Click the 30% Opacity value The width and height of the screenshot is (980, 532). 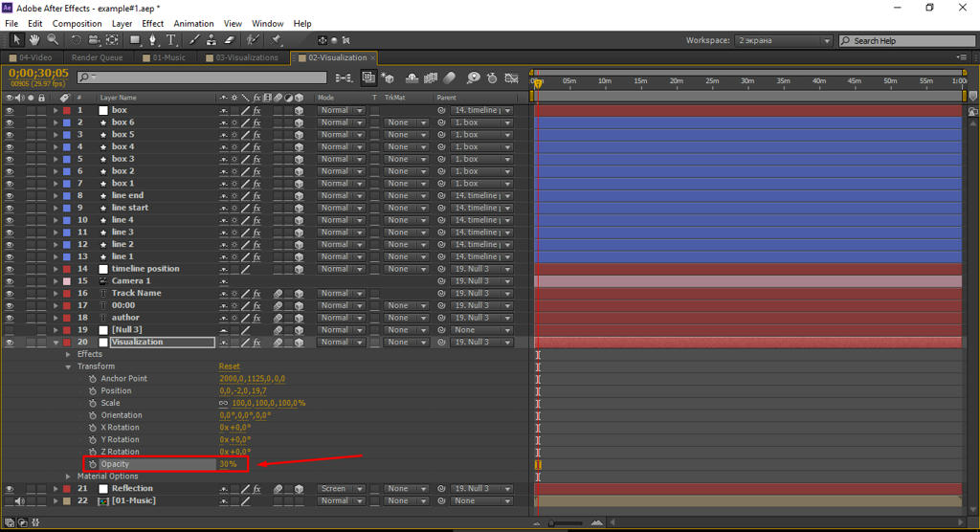click(228, 464)
